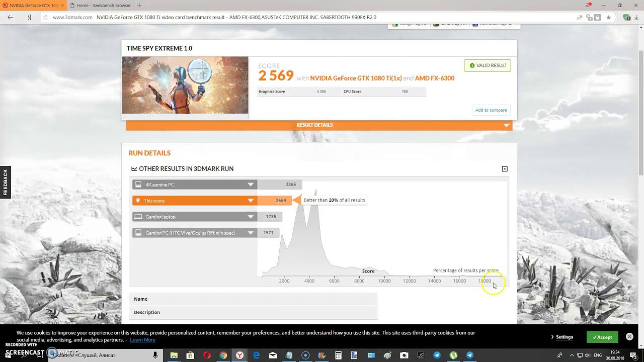Open the NVIDIA GeForce GTX 1080 Ti(1x) link

[356, 78]
